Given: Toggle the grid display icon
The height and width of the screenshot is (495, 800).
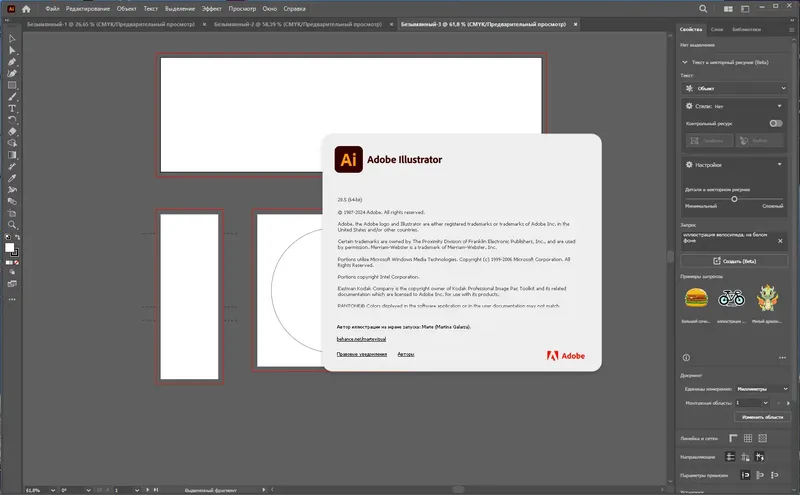Looking at the screenshot, I should [748, 438].
